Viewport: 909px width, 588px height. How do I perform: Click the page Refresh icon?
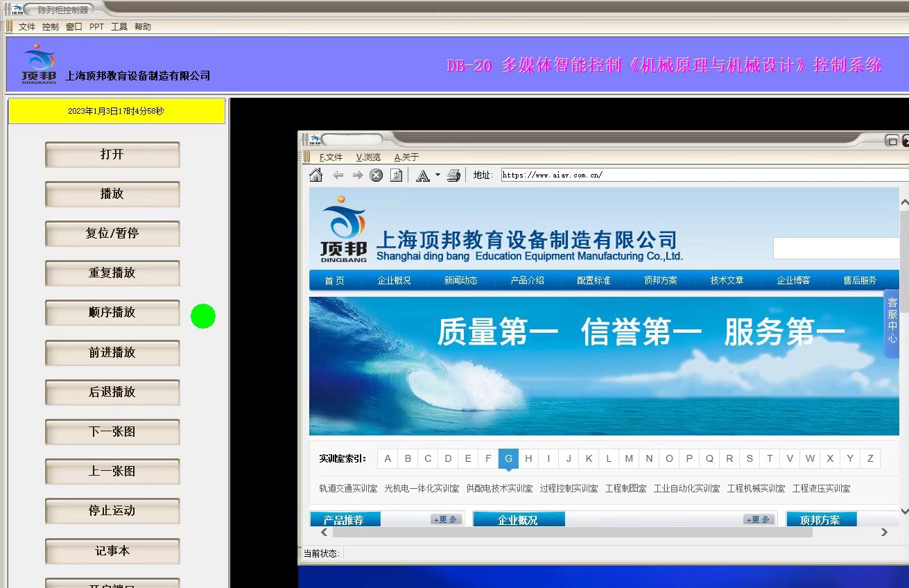(x=395, y=175)
